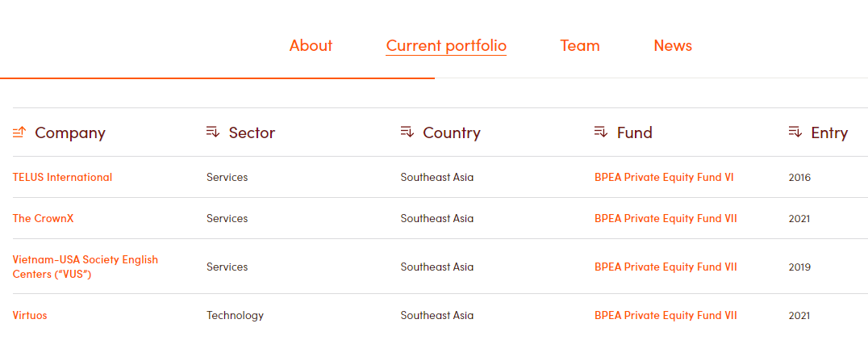Viewport: 868px width, 353px height.
Task: Open the Virtuos company link
Action: point(30,316)
